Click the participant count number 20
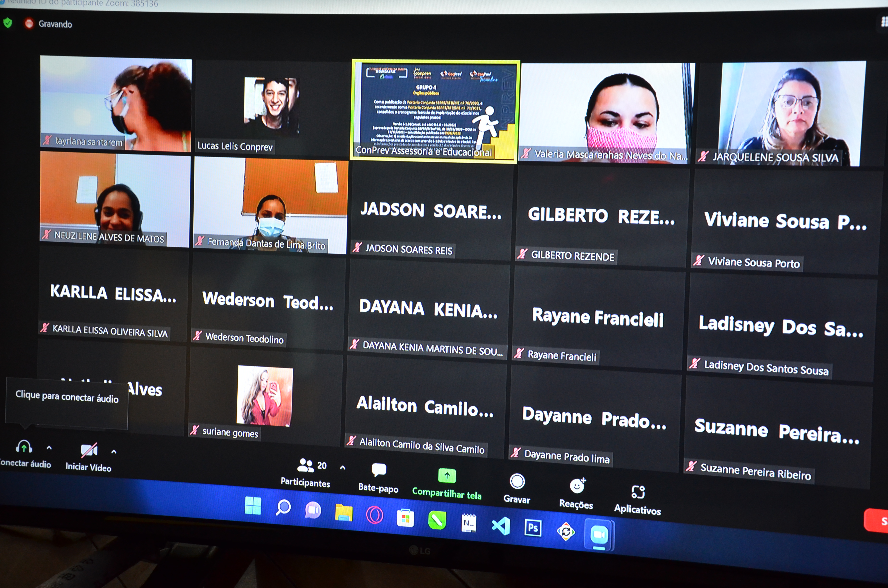This screenshot has height=588, width=888. (322, 466)
